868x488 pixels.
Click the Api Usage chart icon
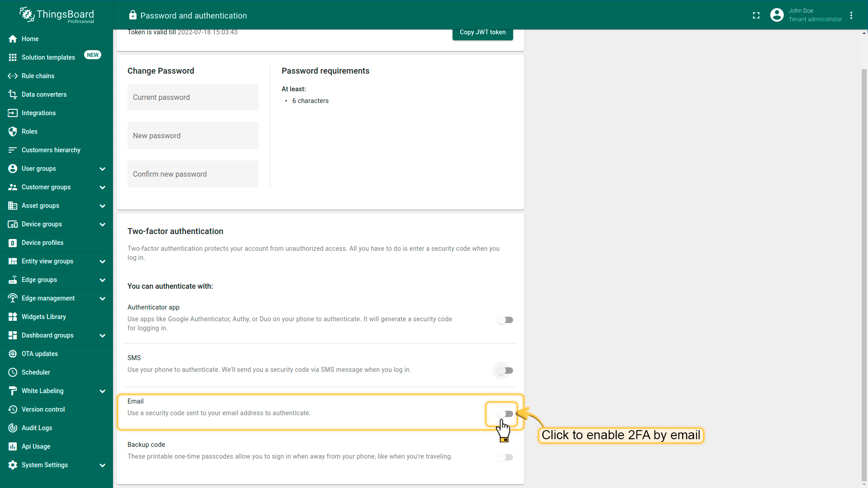13,446
